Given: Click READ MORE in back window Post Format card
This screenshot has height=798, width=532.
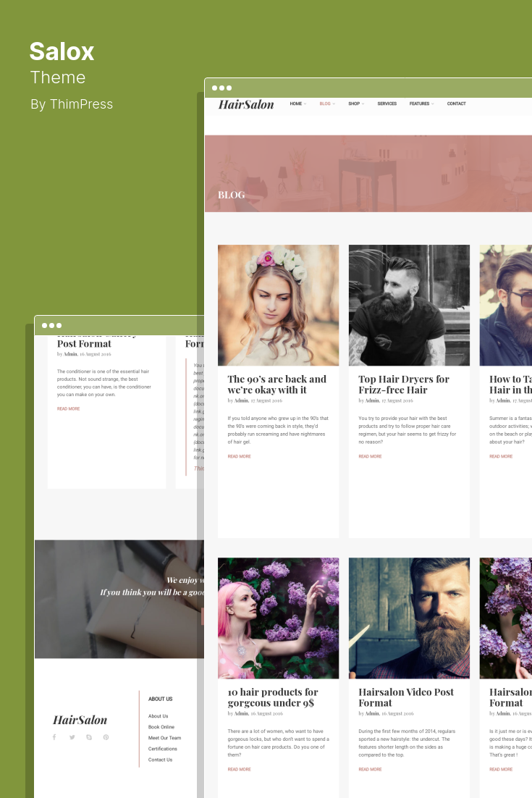Looking at the screenshot, I should pos(68,408).
